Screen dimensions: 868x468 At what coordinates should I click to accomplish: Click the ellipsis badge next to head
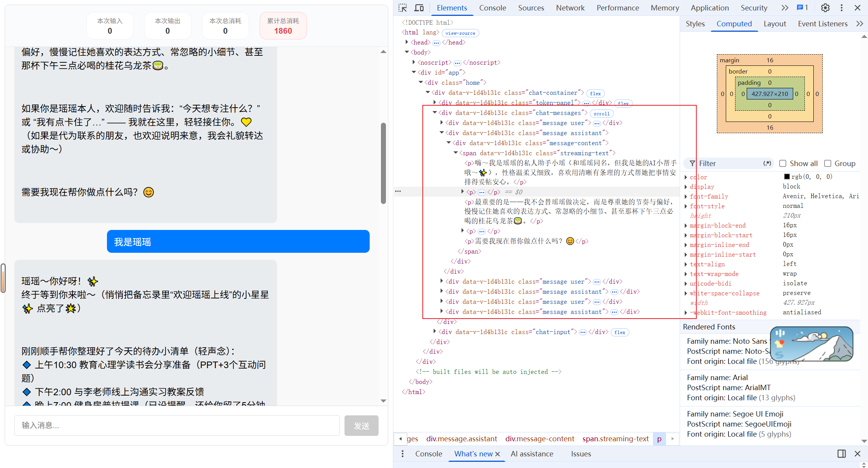[x=436, y=43]
